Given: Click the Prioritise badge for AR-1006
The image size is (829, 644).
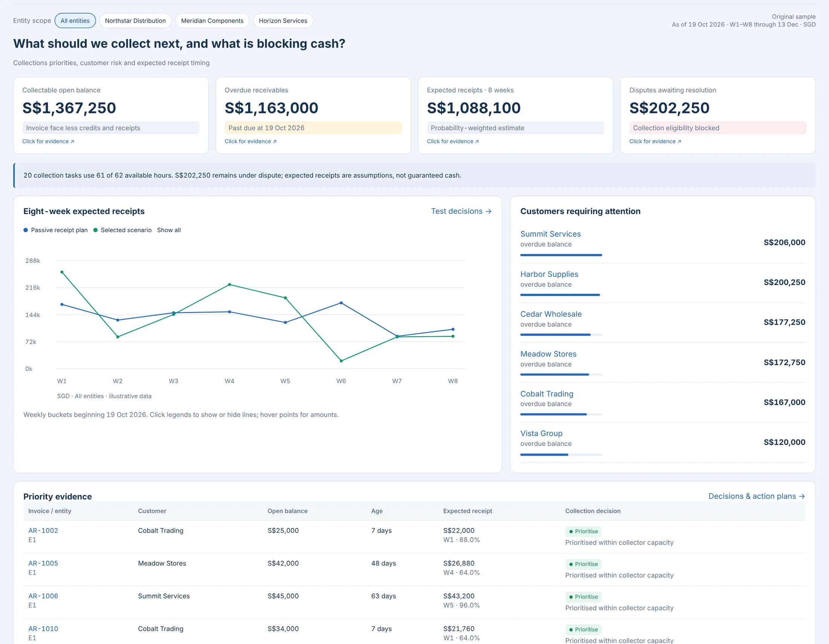Looking at the screenshot, I should (583, 597).
